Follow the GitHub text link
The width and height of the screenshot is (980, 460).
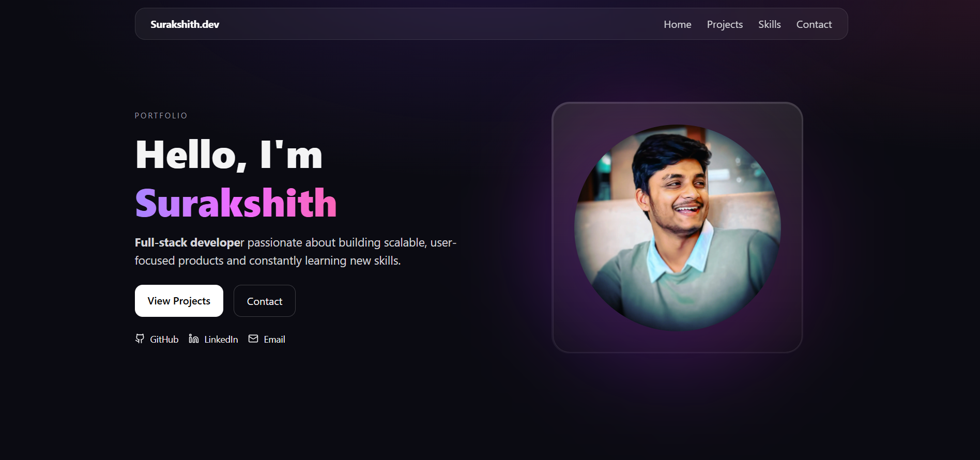[164, 340]
